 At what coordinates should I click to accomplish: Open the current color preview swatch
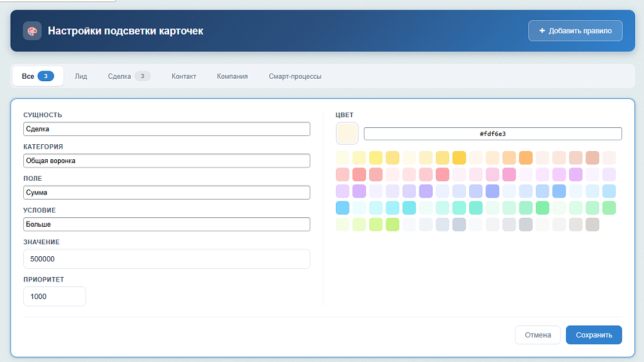(x=347, y=133)
